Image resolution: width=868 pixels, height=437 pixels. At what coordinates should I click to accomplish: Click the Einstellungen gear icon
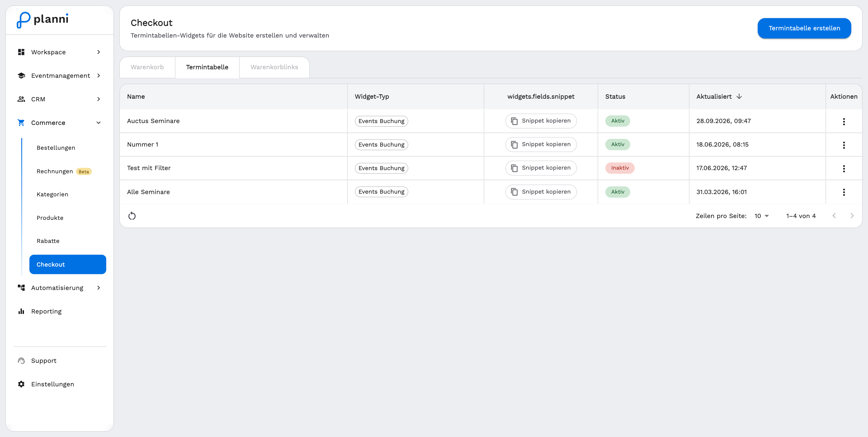(21, 384)
